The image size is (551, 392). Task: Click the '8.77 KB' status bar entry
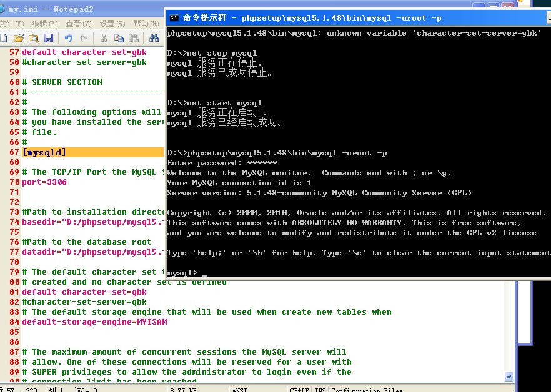click(184, 389)
